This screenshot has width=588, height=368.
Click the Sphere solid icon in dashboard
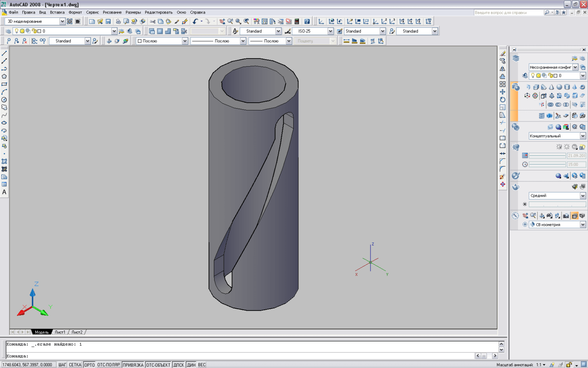559,87
